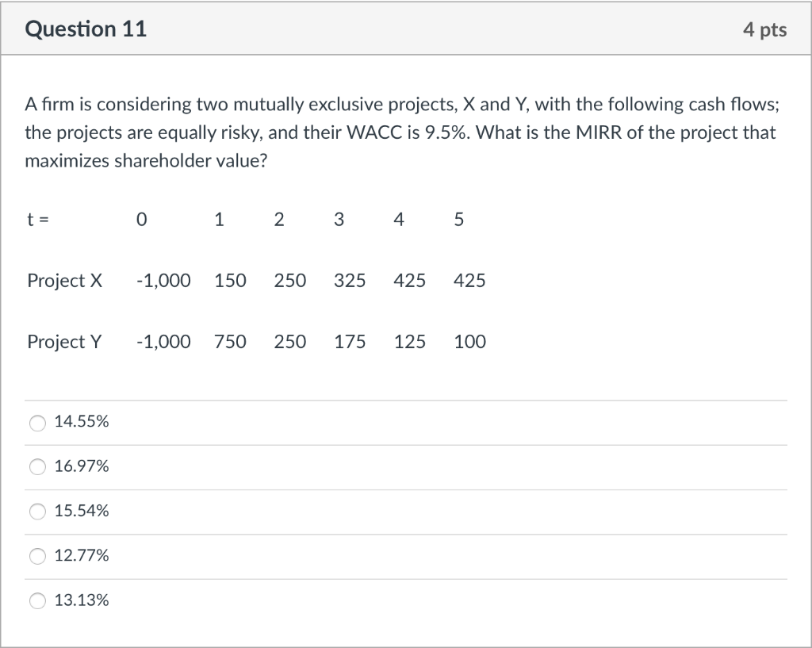
Task: Click the Project Y row label
Action: point(64,341)
